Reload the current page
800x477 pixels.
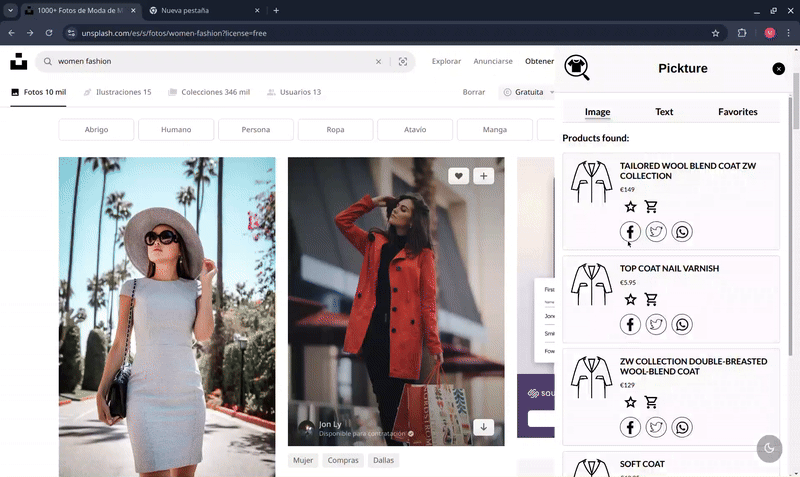[x=49, y=33]
